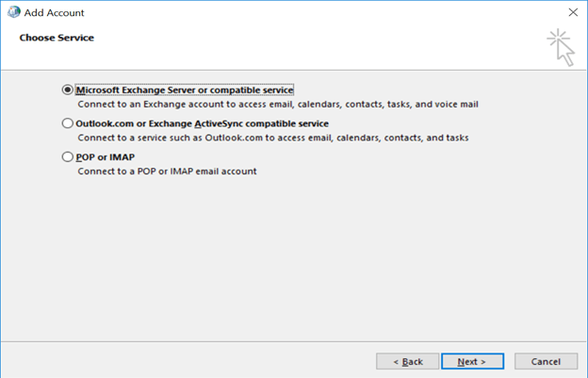Close the Add Account window
The width and height of the screenshot is (588, 378).
pyautogui.click(x=573, y=12)
